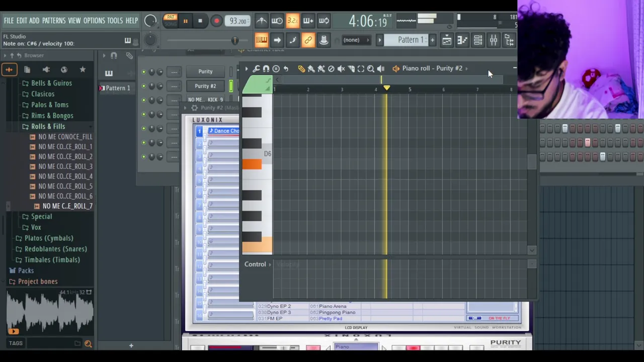
Task: Open the ADD menu
Action: [x=34, y=21]
